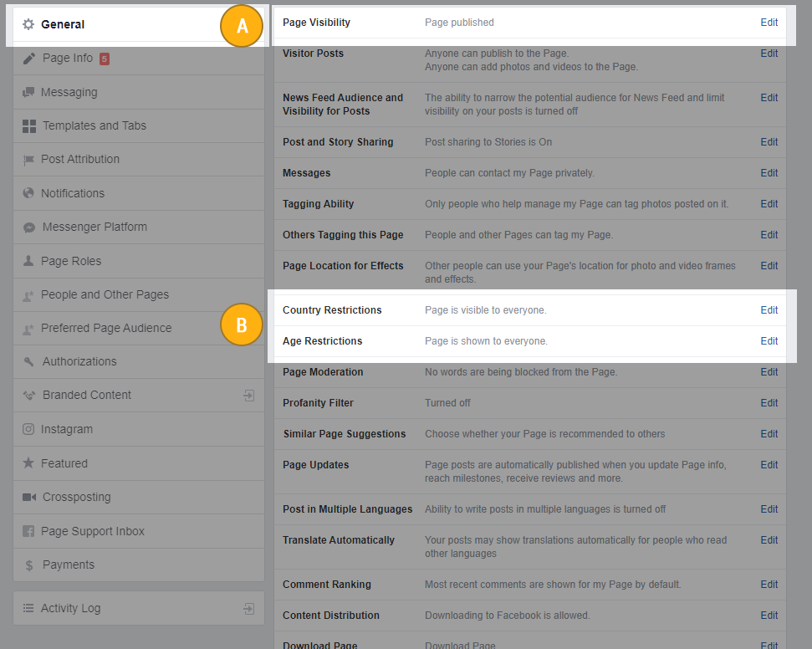Click the Profanity Filter 'Turned off' text
Viewport: 812px width, 649px height.
[447, 403]
